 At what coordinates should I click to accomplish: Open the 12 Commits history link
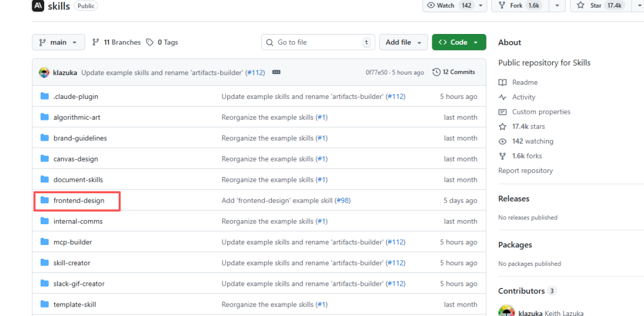click(454, 72)
